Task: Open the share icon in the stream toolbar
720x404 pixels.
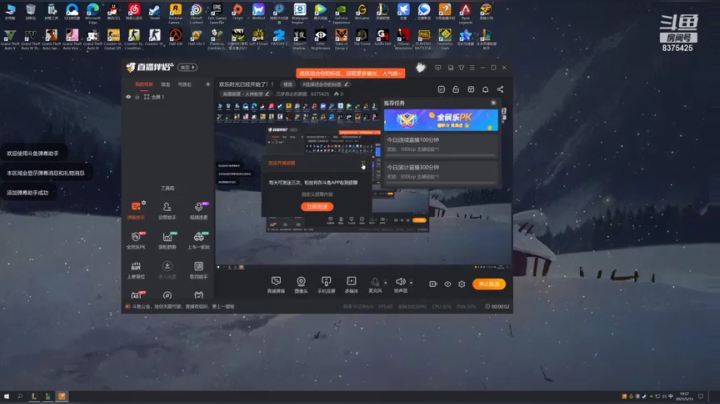Action: 500,90
